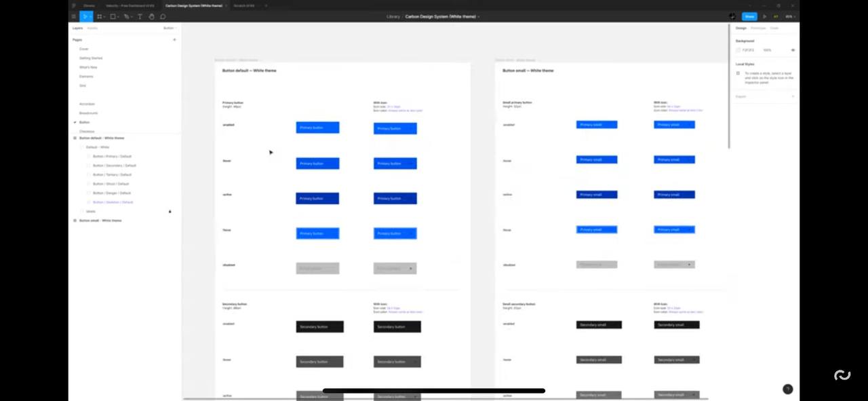Open the Grid page

83,85
